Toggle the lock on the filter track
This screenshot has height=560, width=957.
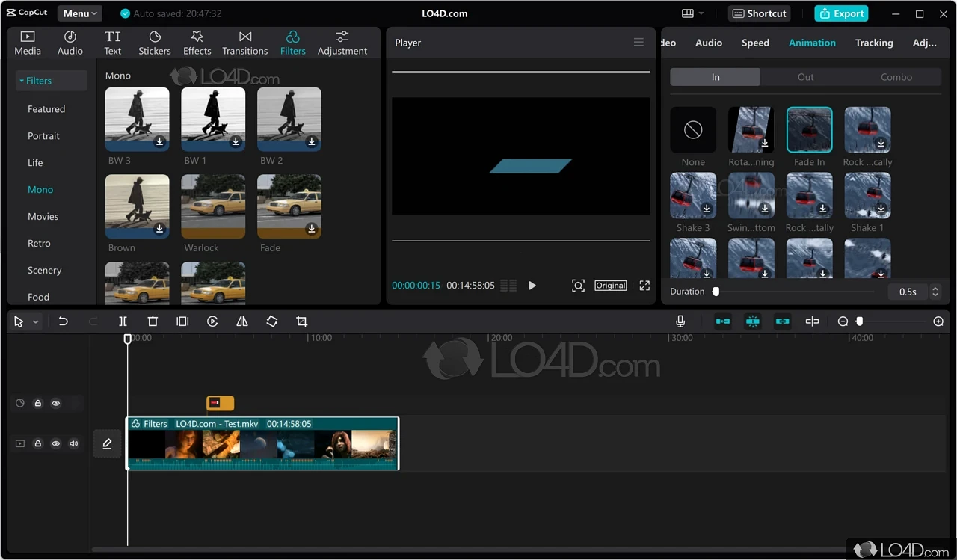[38, 404]
